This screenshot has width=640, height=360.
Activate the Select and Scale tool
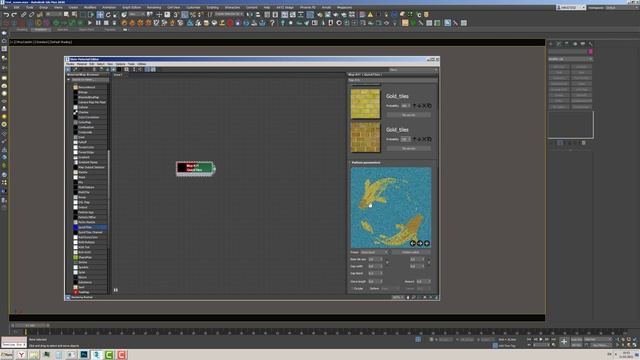tap(116, 15)
